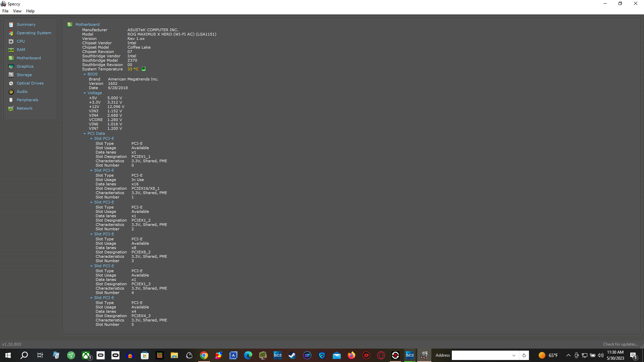Open the taskbar Address dropdown arrow
The height and width of the screenshot is (362, 644).
click(514, 356)
